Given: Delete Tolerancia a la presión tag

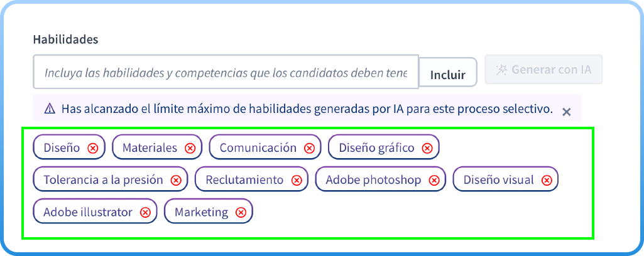Looking at the screenshot, I should click(x=176, y=180).
